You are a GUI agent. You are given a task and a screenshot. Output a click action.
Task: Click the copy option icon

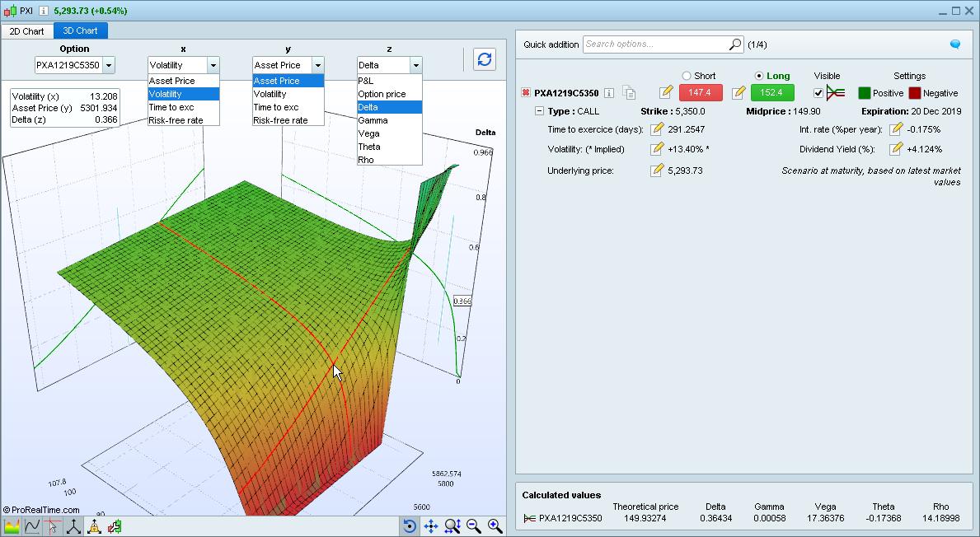pyautogui.click(x=629, y=93)
